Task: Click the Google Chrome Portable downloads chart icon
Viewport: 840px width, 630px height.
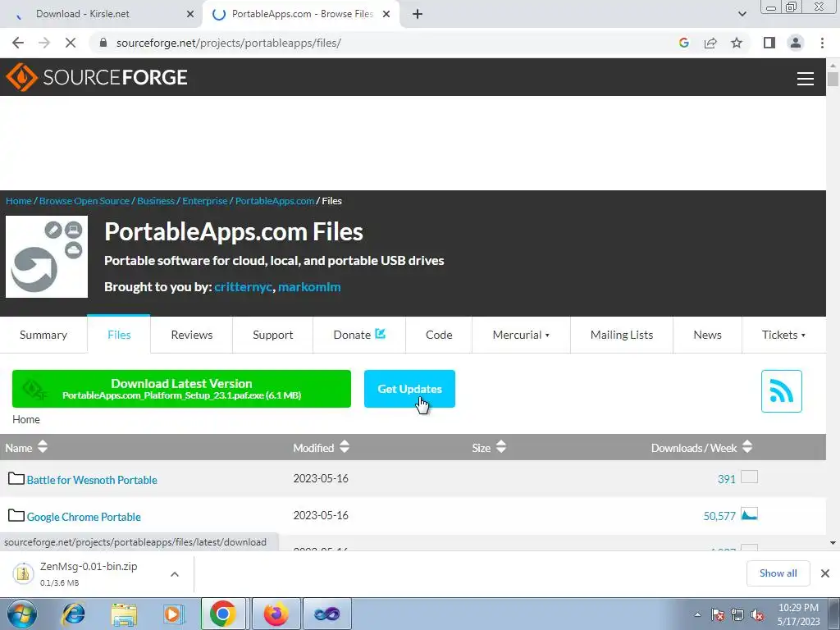Action: 750,514
